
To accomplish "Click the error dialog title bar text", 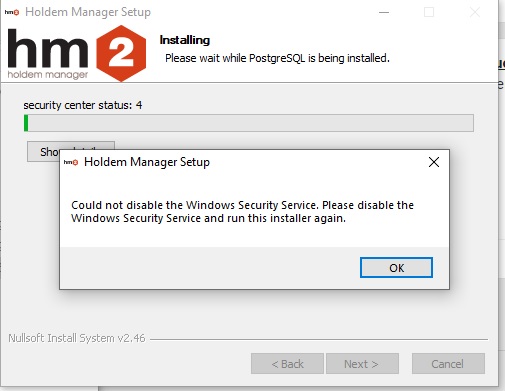I will click(147, 162).
